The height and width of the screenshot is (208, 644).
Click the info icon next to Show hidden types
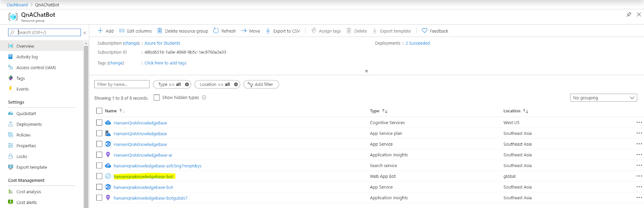204,97
